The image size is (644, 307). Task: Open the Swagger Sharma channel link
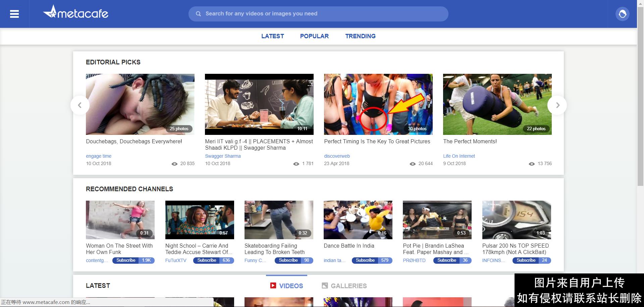(223, 156)
